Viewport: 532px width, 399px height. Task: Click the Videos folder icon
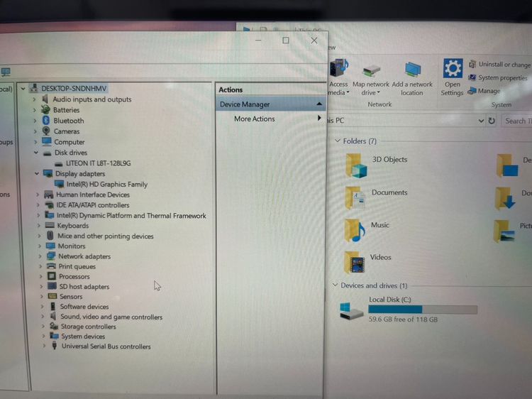(354, 262)
